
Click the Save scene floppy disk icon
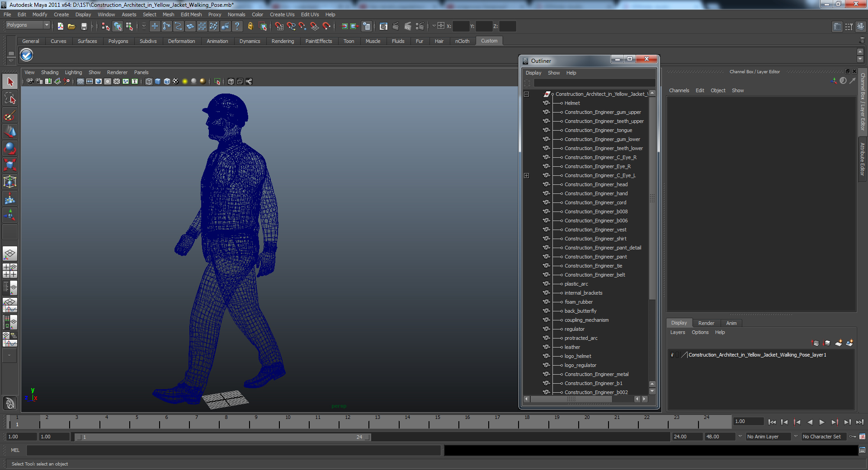coord(84,26)
